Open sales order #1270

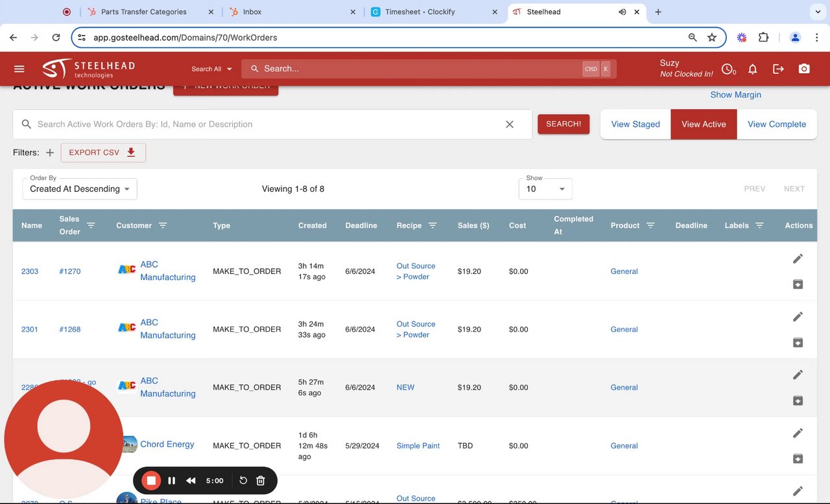[x=70, y=271]
